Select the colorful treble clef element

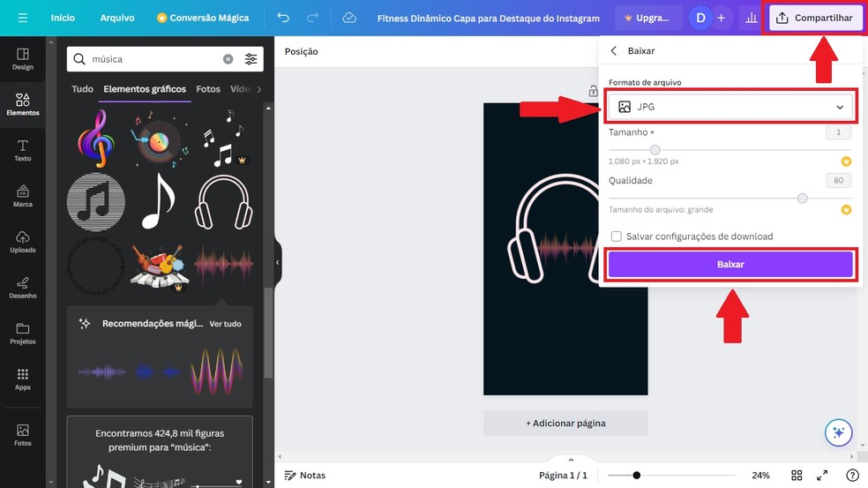tap(96, 139)
